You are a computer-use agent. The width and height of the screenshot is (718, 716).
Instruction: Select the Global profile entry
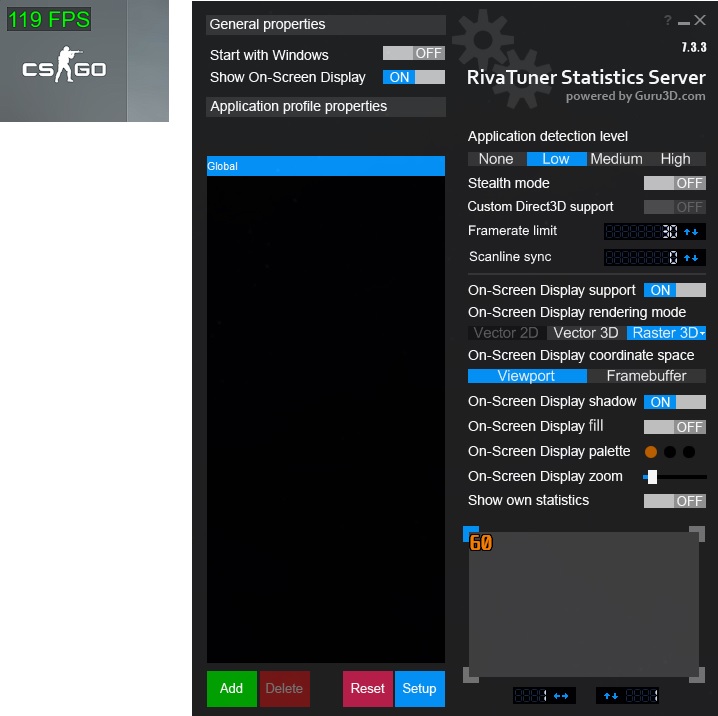(x=326, y=166)
